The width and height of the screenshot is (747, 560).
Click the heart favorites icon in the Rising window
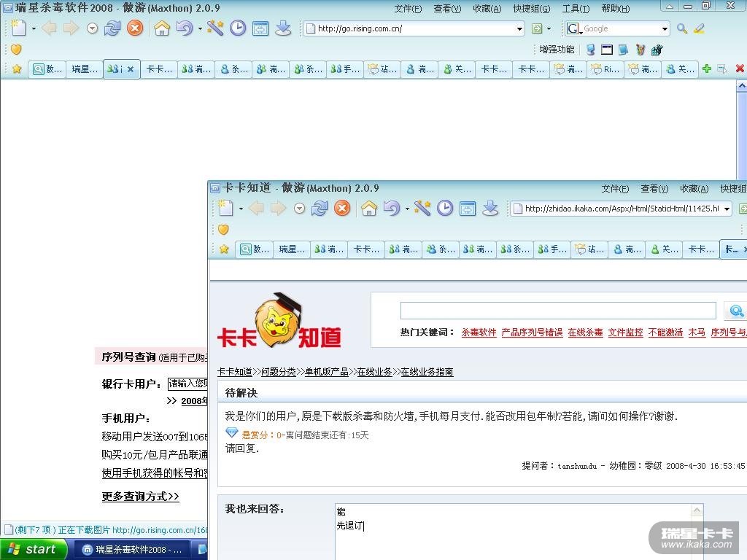tap(16, 49)
